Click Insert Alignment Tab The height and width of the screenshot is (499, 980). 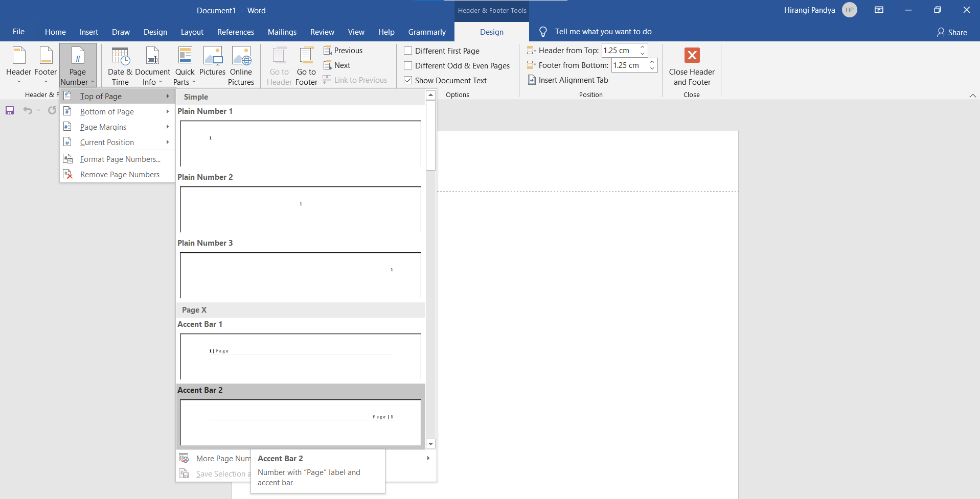568,80
